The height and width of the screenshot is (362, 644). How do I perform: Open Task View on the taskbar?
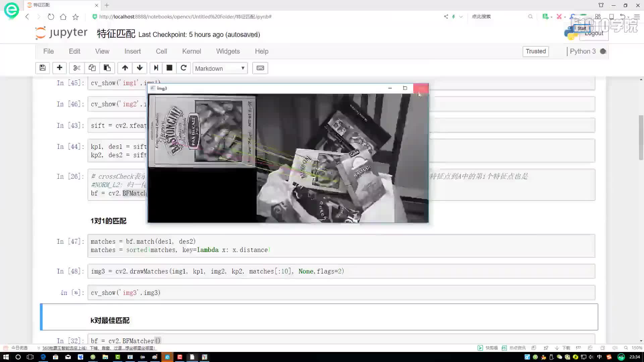point(30,357)
